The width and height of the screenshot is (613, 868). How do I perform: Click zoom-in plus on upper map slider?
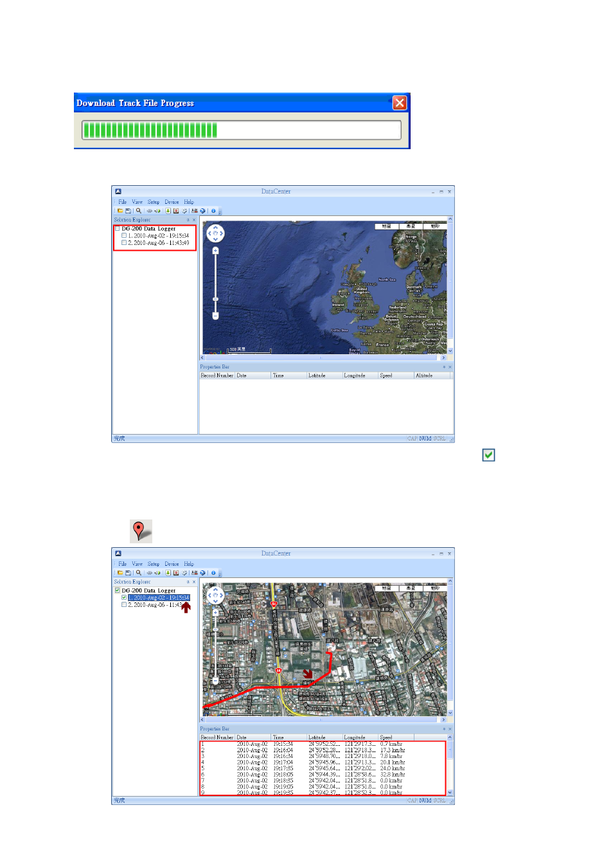pos(215,251)
